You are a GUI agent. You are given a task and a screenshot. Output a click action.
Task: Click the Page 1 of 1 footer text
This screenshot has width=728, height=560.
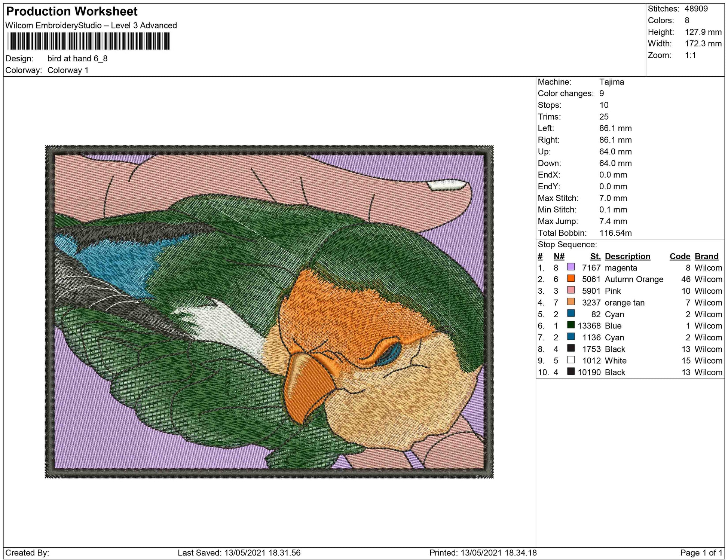click(x=701, y=553)
